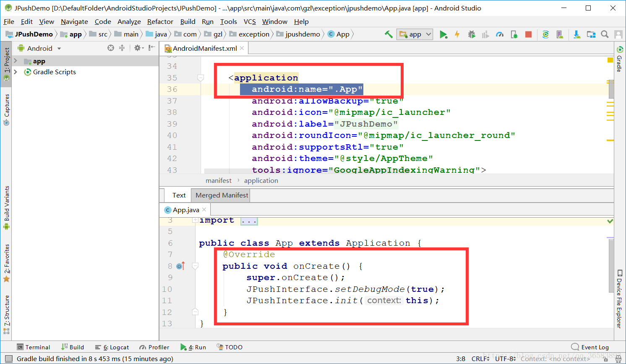Screen dimensions: 626x364
Task: Click the Apply Changes lightning icon
Action: (457, 34)
